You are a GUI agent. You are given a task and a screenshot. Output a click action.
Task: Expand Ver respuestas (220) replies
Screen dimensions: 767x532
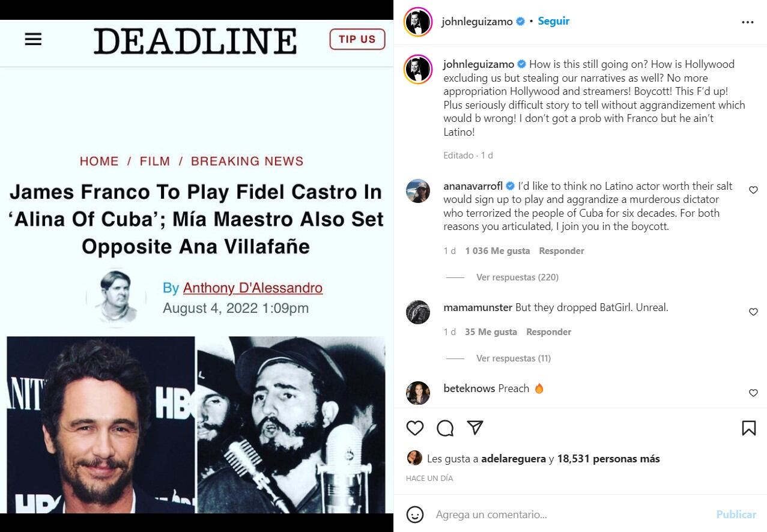coord(517,277)
